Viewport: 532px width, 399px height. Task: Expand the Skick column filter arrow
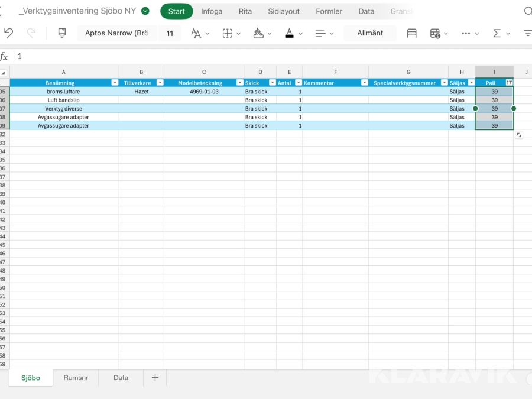pyautogui.click(x=272, y=83)
